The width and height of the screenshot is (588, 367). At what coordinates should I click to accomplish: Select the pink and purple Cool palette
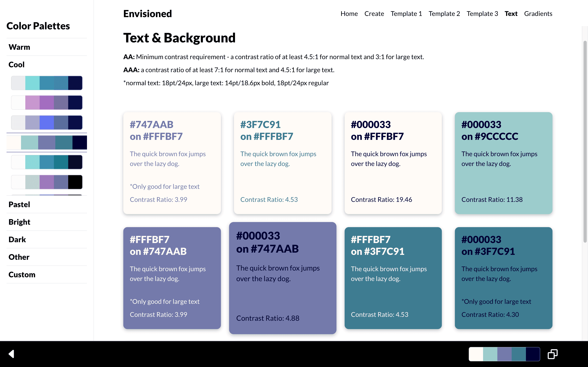point(47,102)
